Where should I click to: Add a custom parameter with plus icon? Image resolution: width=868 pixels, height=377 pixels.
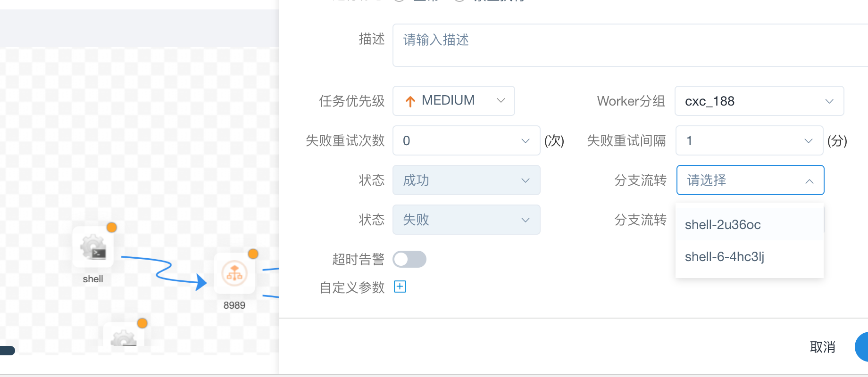[x=400, y=287]
